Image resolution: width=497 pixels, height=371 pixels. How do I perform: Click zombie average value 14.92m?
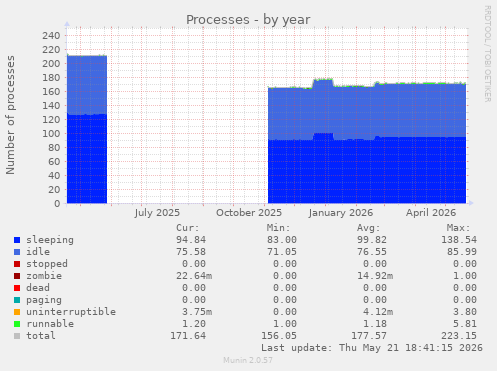tap(375, 276)
